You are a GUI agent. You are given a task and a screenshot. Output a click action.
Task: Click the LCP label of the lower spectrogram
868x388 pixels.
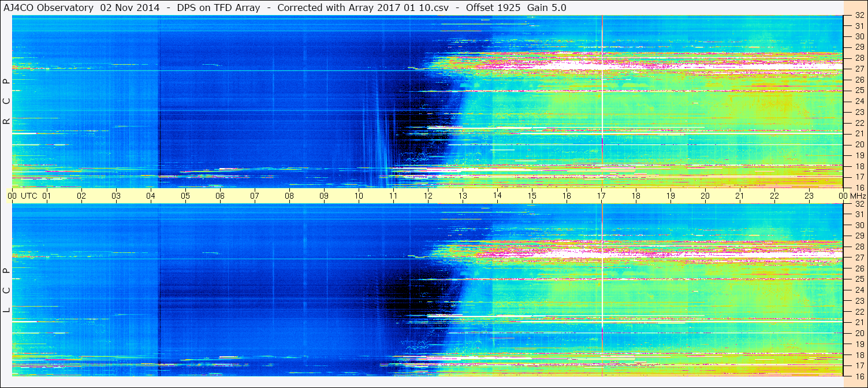[6, 290]
